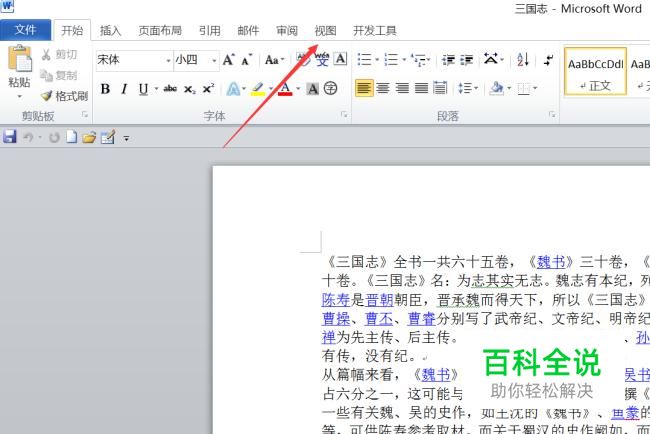This screenshot has width=650, height=434.
Task: Follow the 曹操 hyperlink
Action: tap(336, 318)
